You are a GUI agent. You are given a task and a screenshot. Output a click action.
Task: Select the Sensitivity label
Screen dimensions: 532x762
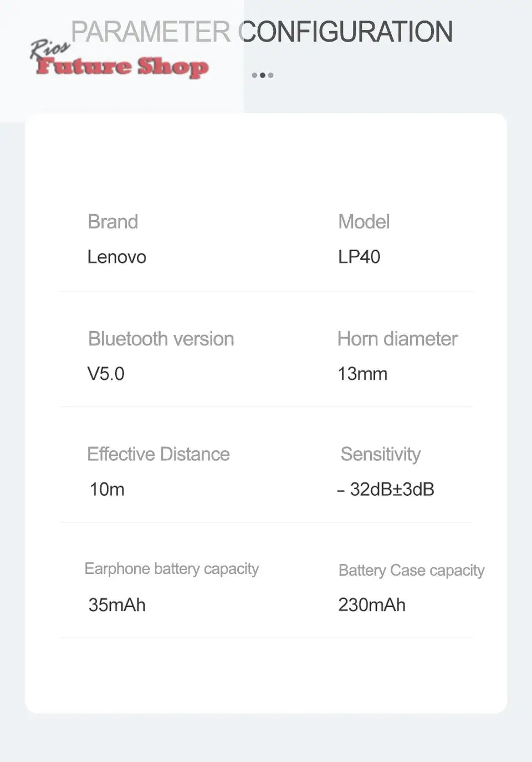click(x=381, y=454)
